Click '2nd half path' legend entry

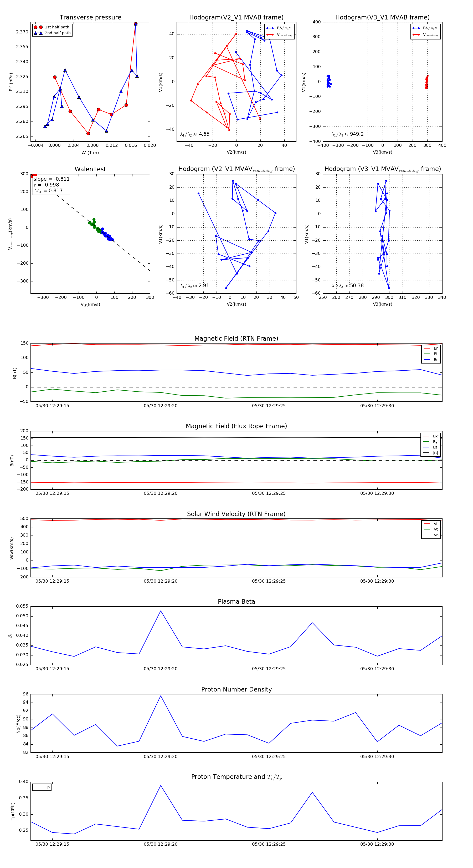coord(52,33)
